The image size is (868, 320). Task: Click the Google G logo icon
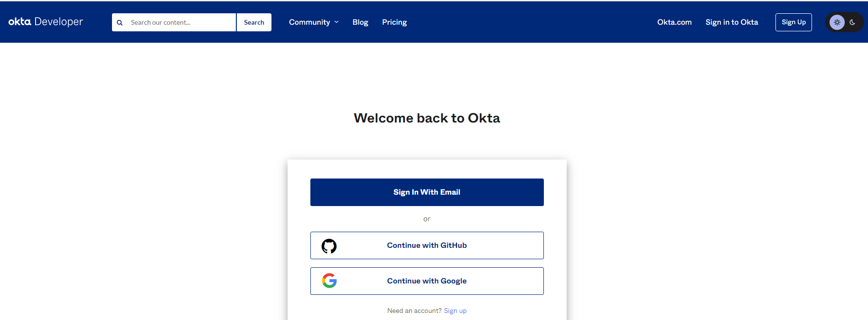click(x=329, y=281)
